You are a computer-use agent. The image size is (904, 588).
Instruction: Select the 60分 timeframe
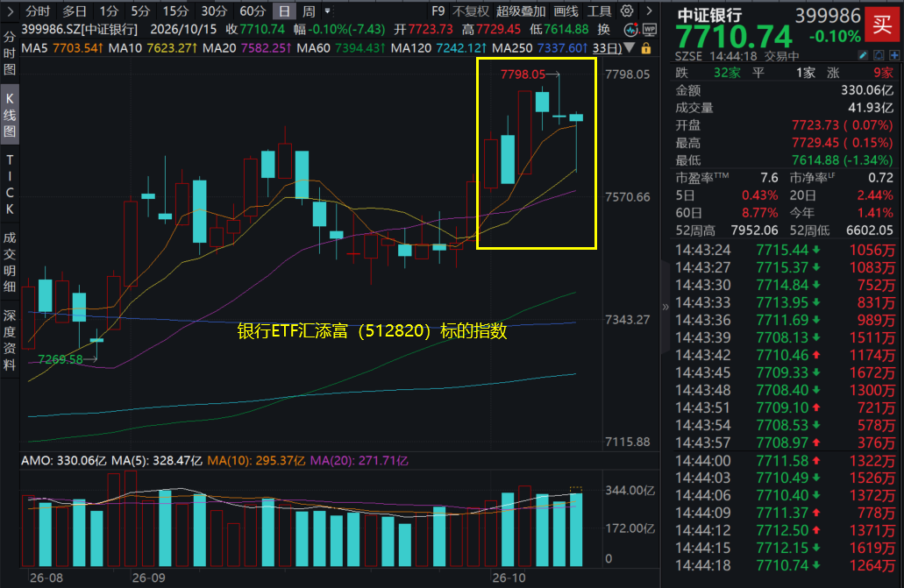tap(253, 11)
